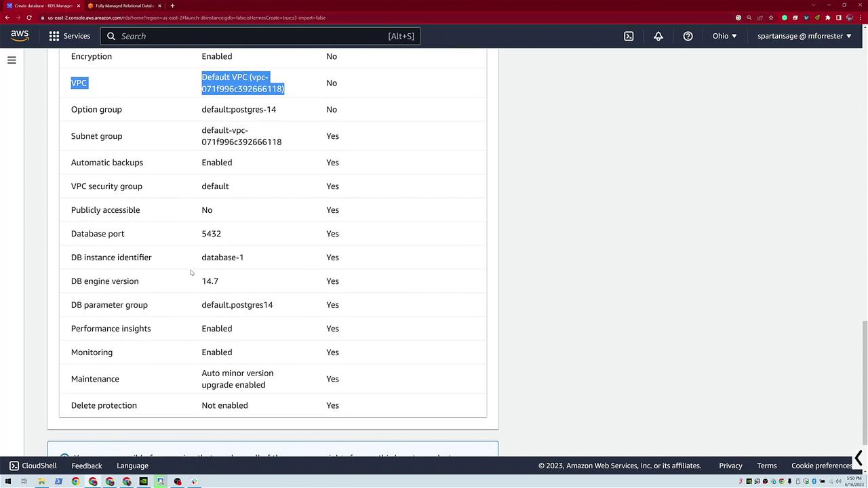Click the browser address bar
The width and height of the screenshot is (868, 488).
[x=387, y=18]
